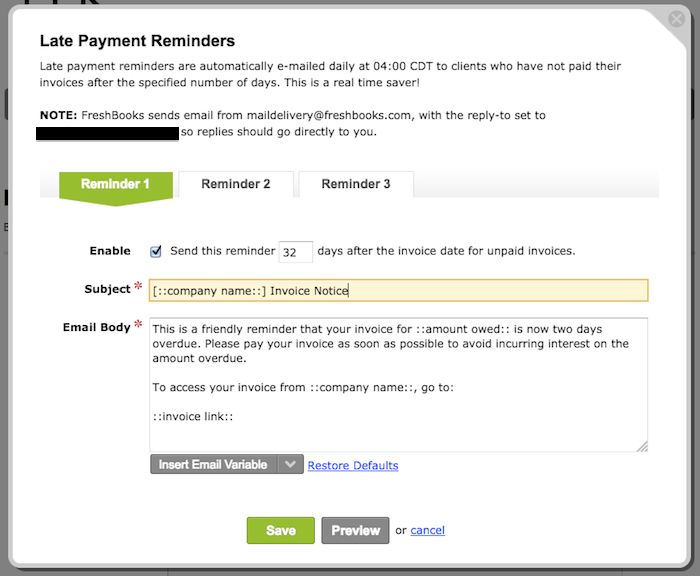Click the Restore Defaults link
This screenshot has height=576, width=700.
353,466
